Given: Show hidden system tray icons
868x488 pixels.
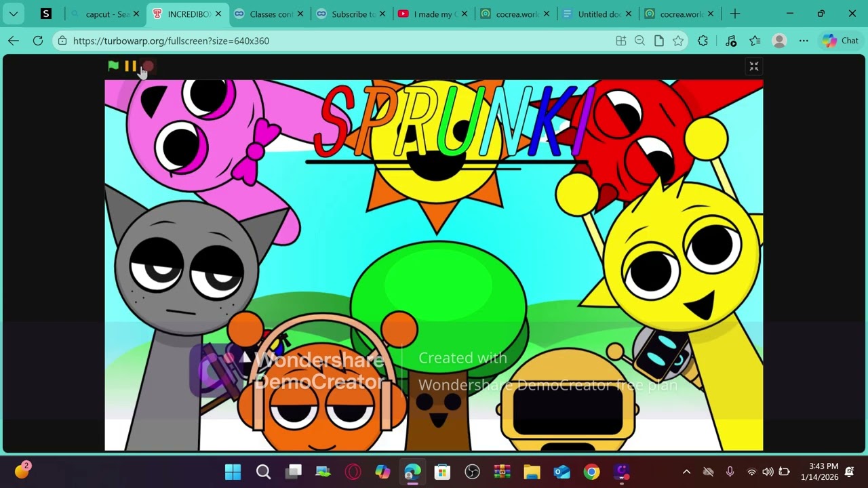Looking at the screenshot, I should pos(686,472).
